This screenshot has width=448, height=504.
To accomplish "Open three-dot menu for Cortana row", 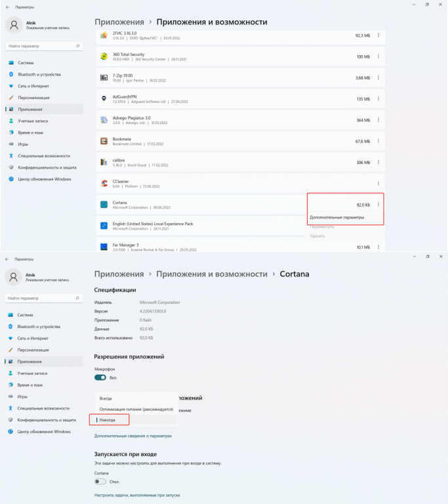I will [378, 205].
